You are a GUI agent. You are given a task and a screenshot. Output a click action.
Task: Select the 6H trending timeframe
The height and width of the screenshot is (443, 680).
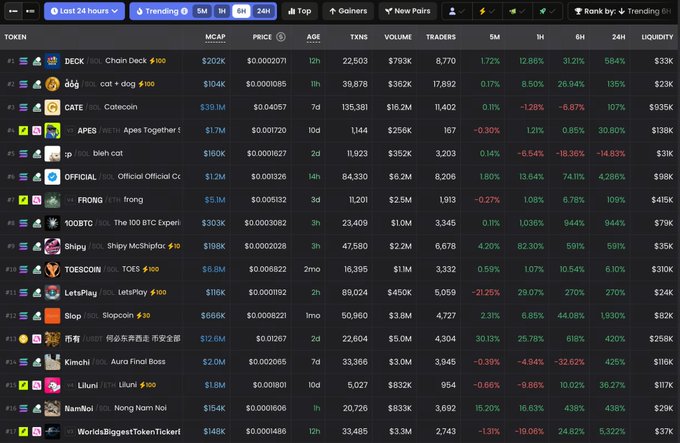[241, 11]
